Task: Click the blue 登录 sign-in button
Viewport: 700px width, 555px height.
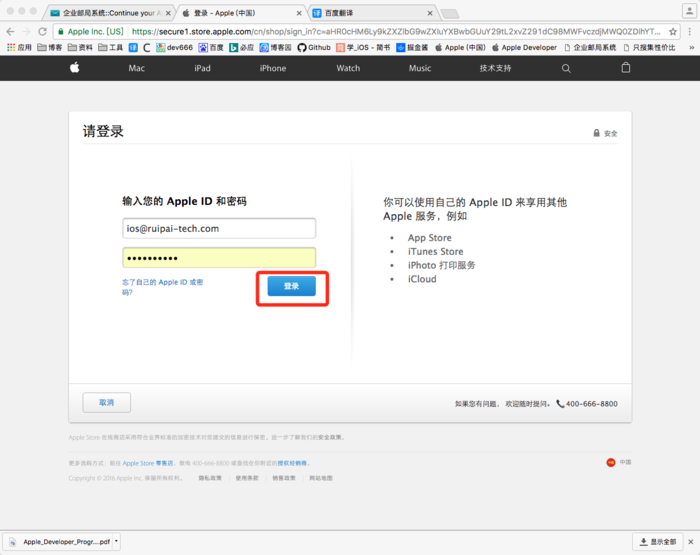Action: [292, 286]
